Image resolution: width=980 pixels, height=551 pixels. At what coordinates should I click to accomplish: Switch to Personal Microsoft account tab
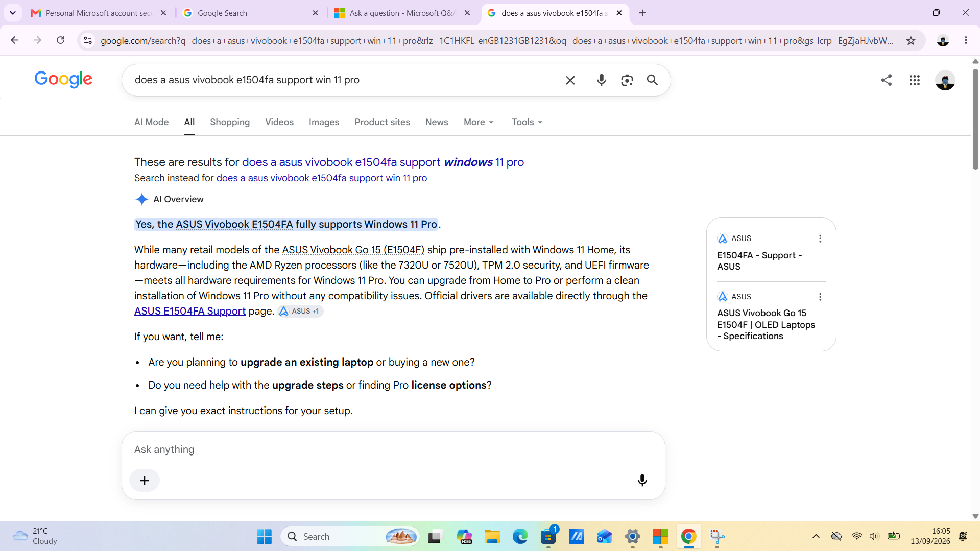[99, 13]
